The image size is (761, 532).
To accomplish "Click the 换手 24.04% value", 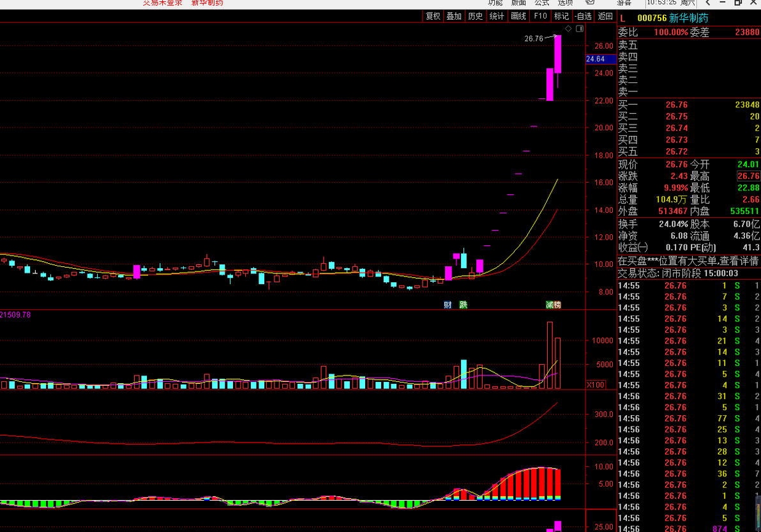I will tap(674, 224).
